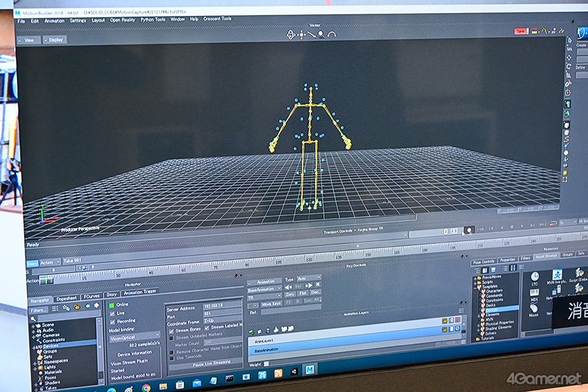Open the File menu
Viewport: 588px width, 392px height.
[21, 21]
